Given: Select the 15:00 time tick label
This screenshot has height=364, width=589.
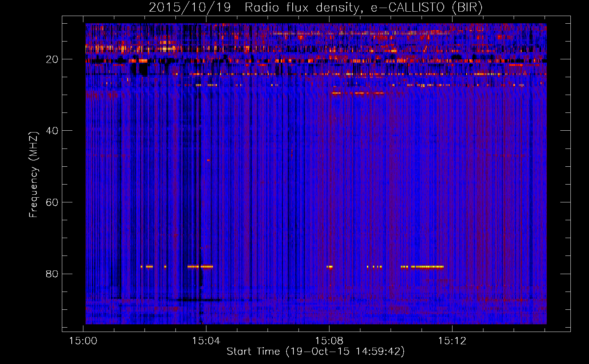Looking at the screenshot, I should pos(83,341).
